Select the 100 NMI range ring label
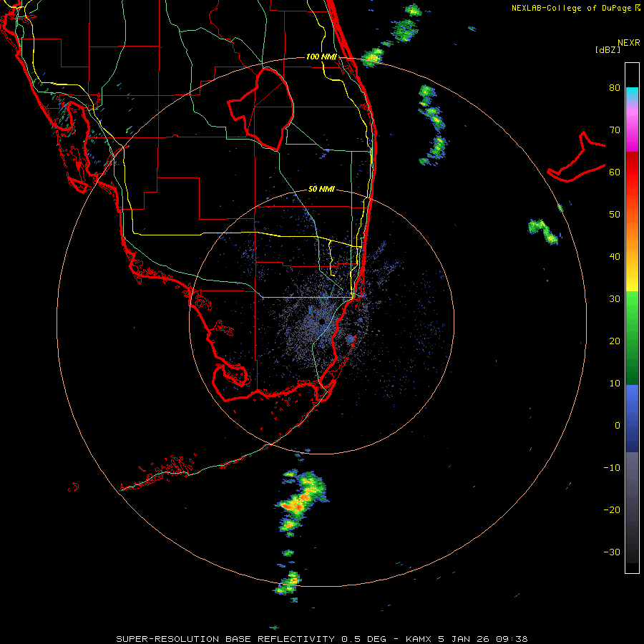The image size is (644, 644). [321, 57]
